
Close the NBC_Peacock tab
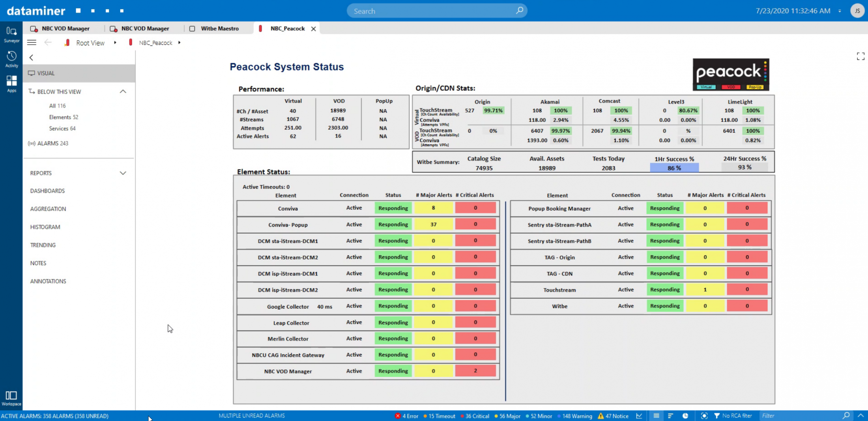tap(313, 29)
